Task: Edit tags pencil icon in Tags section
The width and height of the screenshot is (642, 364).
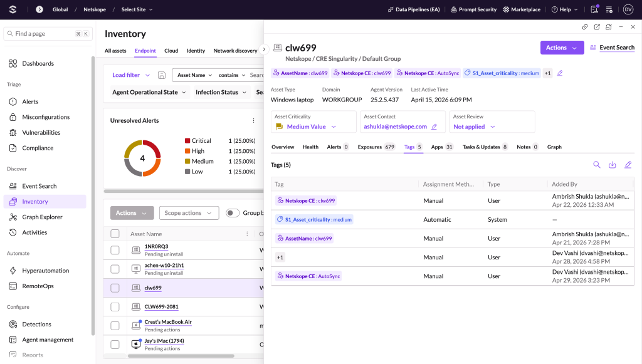Action: tap(628, 165)
